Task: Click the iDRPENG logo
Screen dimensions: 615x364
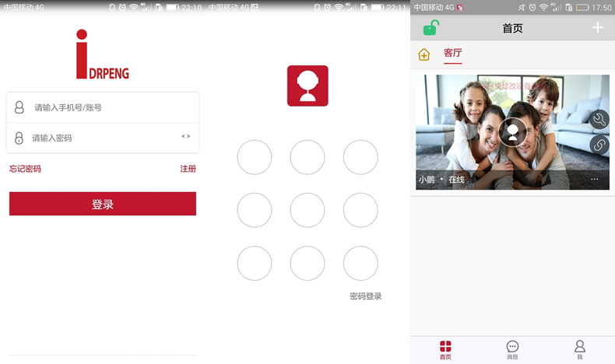Action: click(x=102, y=55)
